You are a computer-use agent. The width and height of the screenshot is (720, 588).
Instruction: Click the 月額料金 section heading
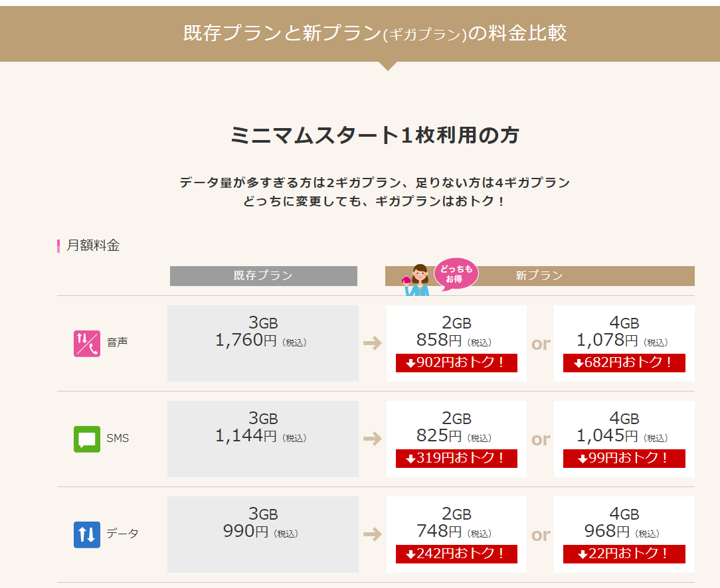pyautogui.click(x=93, y=246)
